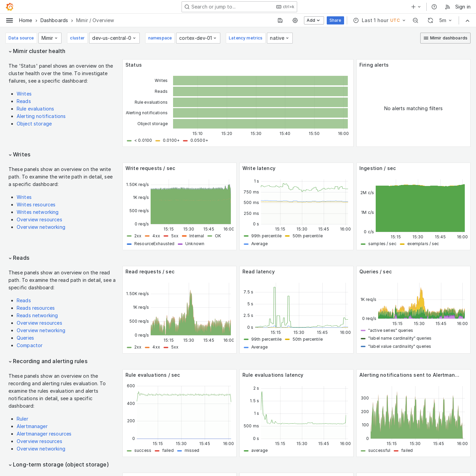The height and width of the screenshot is (476, 476).
Task: Collapse the Writes row section
Action: [x=19, y=154]
